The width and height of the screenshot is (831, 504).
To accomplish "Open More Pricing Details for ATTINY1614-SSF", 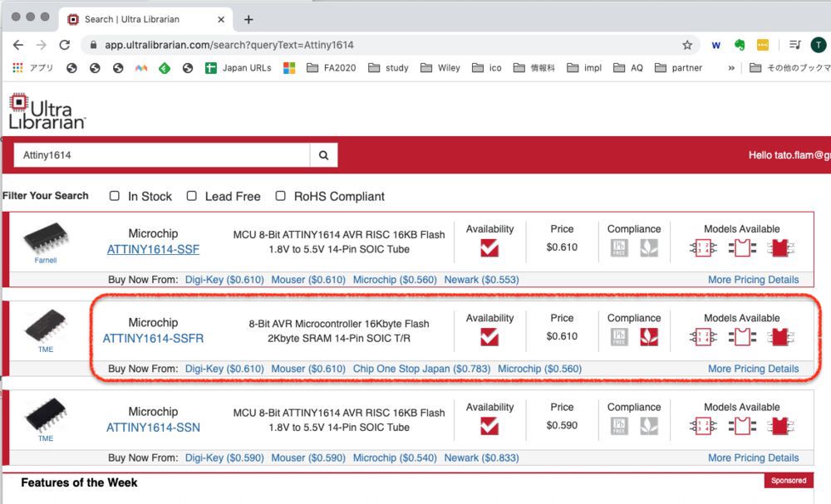I will coord(753,280).
